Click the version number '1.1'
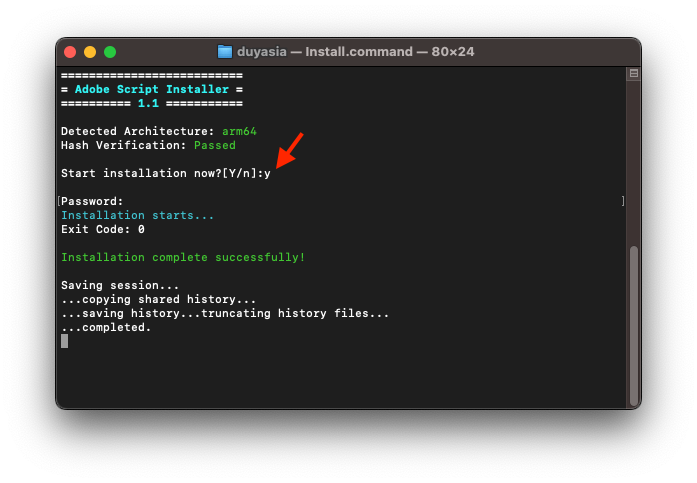This screenshot has width=697, height=483. coord(148,104)
